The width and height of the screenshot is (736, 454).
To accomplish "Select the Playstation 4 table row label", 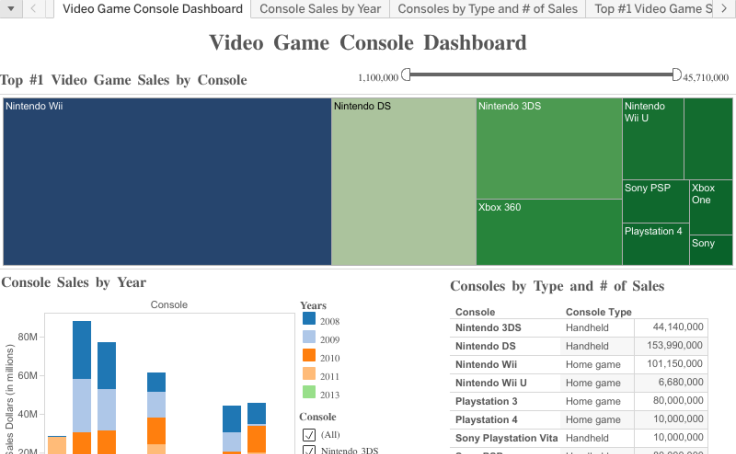I will [x=486, y=419].
